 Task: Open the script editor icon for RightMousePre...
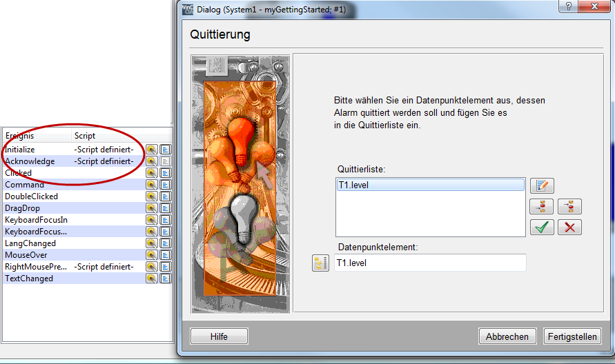point(166,267)
